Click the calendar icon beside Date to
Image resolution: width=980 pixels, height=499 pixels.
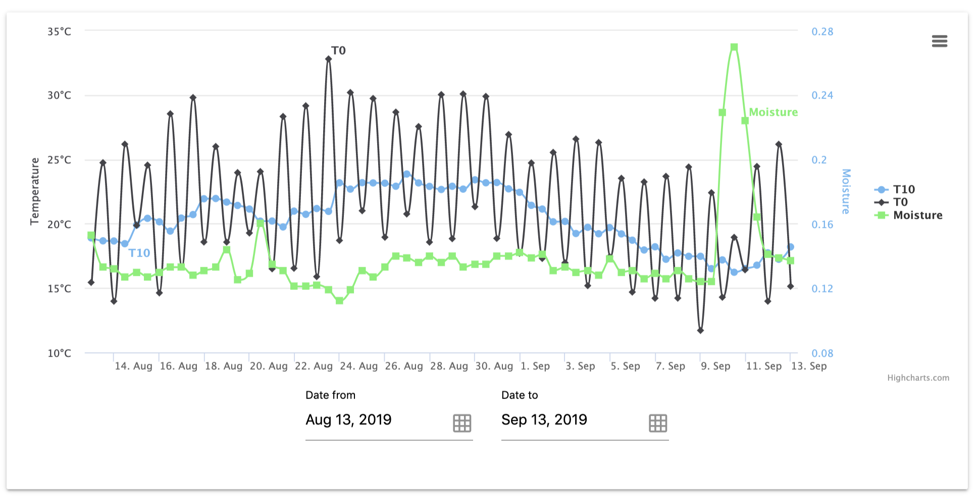click(x=657, y=423)
